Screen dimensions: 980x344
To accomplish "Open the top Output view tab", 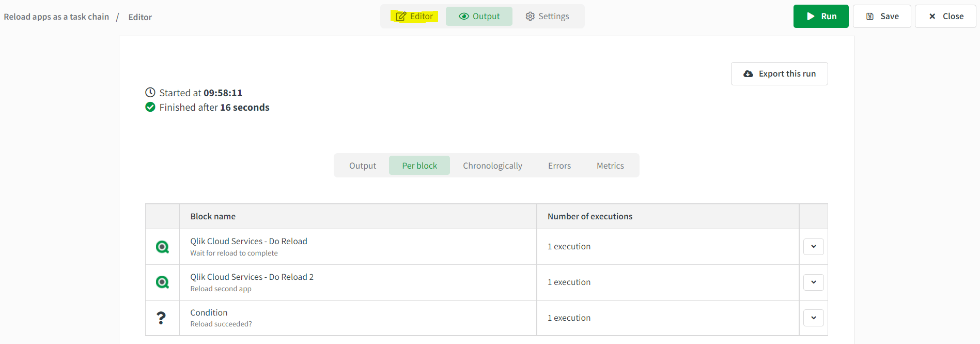I will [479, 17].
